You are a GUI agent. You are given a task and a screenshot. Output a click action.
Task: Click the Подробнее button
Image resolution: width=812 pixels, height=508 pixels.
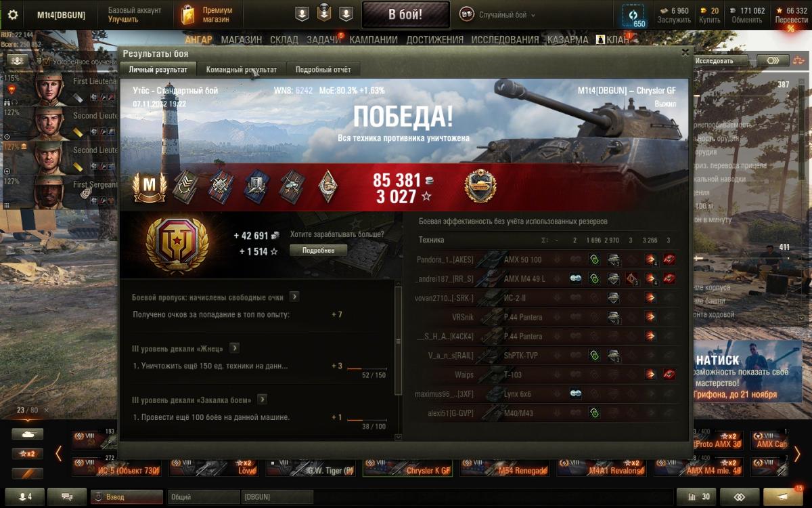tap(318, 250)
